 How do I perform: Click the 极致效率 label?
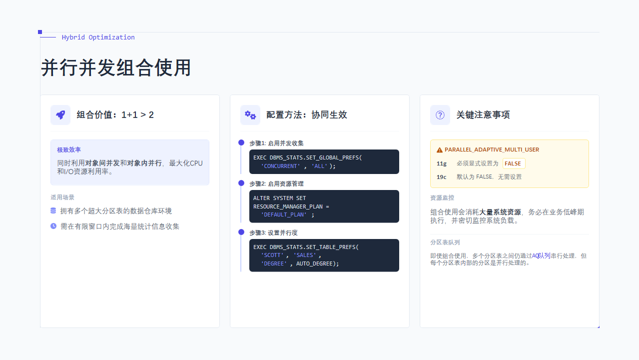tap(69, 150)
